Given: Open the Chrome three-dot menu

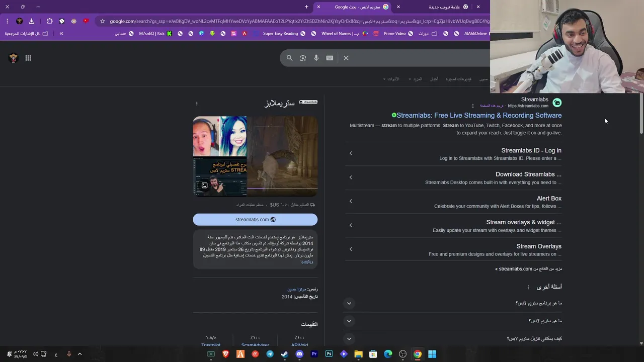Looking at the screenshot, I should pos(7,21).
